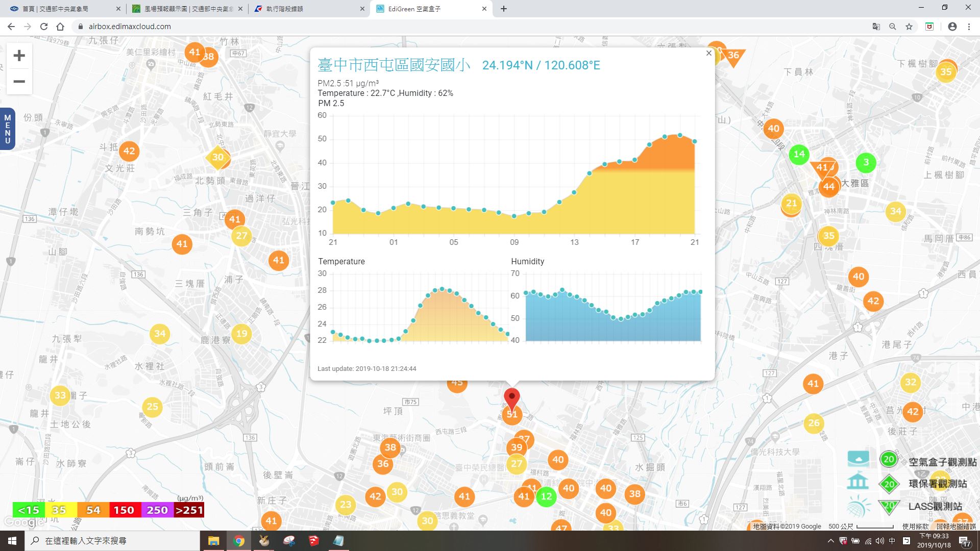Click the green <15 legend swatch
This screenshot has height=551, width=980.
29,510
